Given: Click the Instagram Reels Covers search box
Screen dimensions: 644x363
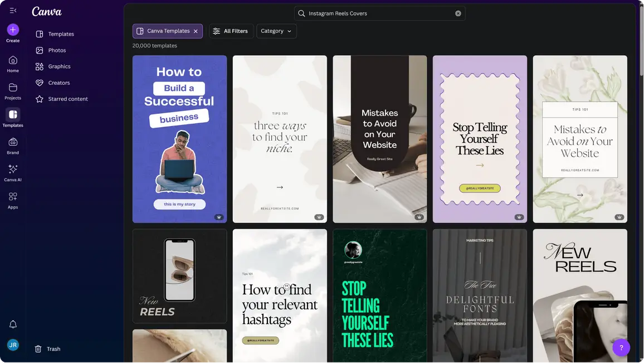Looking at the screenshot, I should pos(379,13).
